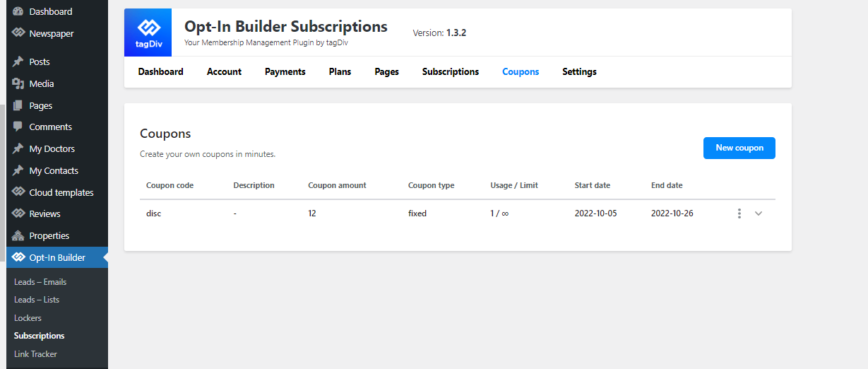
Task: Click the Coupon type column header
Action: [x=432, y=185]
